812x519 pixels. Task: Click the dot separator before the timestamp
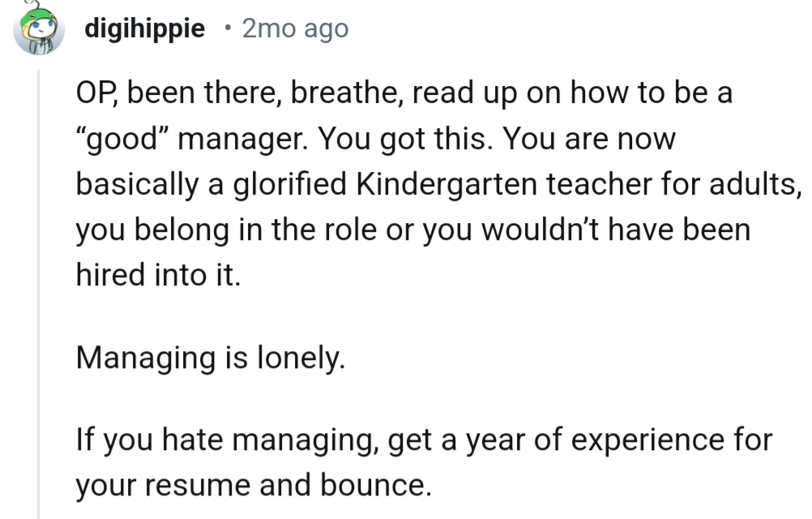coord(229,30)
